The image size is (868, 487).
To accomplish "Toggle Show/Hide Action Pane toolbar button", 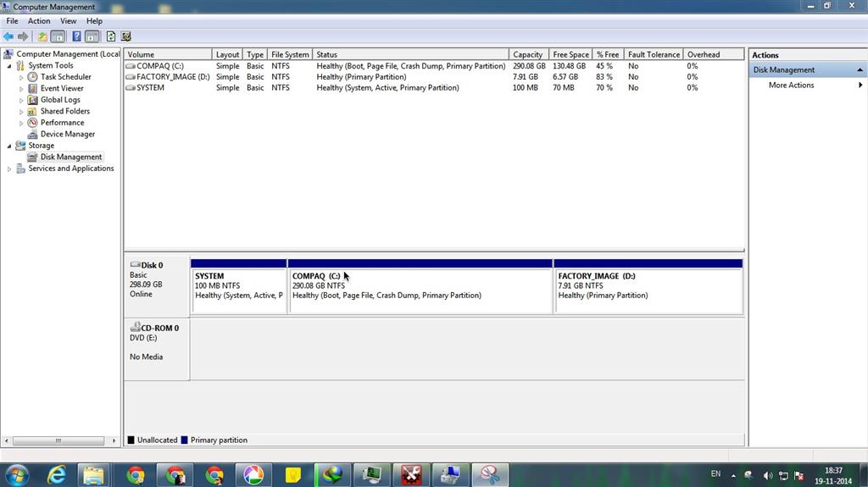I will (x=92, y=36).
